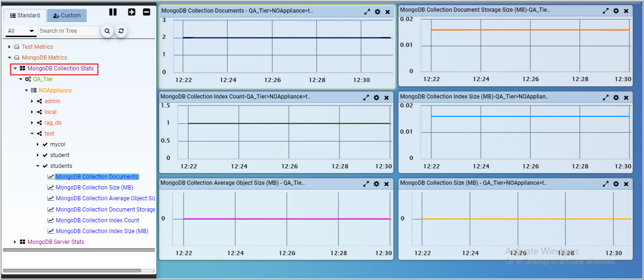The height and width of the screenshot is (280, 644).
Task: Switch to the Custom tab
Action: tap(67, 15)
